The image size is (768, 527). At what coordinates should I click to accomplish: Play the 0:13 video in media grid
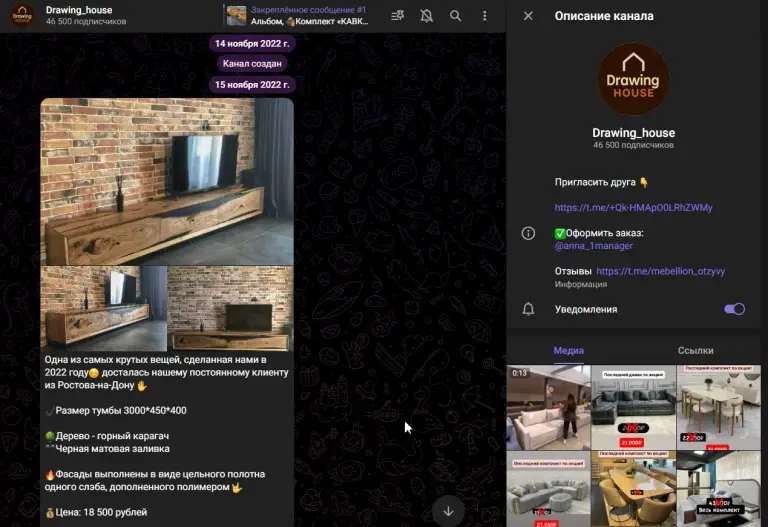[548, 407]
